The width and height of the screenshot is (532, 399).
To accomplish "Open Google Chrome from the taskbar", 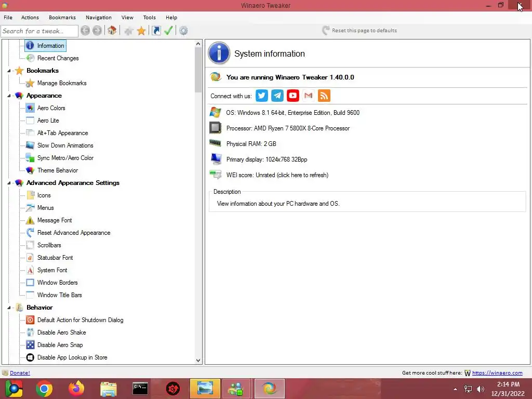I will click(45, 389).
